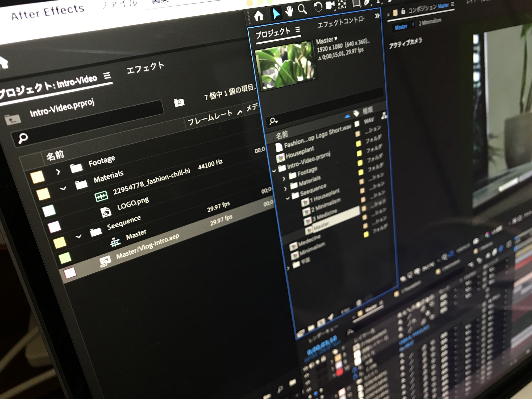Image resolution: width=532 pixels, height=399 pixels.
Task: Select the Camera tool
Action: (x=330, y=5)
